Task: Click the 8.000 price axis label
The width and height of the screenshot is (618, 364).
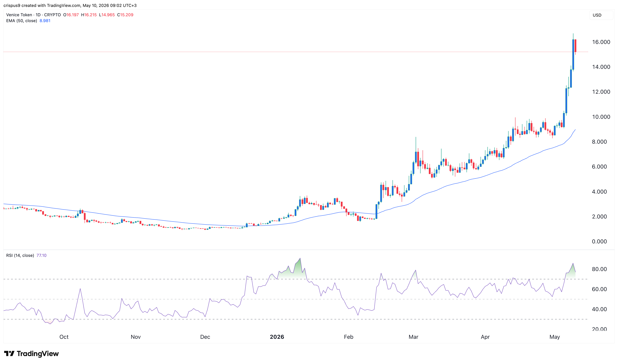Action: pos(599,142)
